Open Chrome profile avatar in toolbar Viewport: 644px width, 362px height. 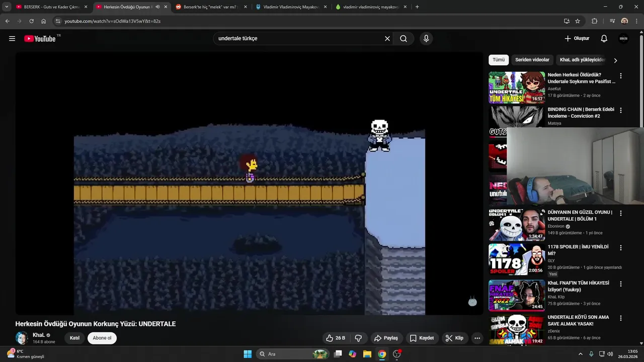[624, 21]
